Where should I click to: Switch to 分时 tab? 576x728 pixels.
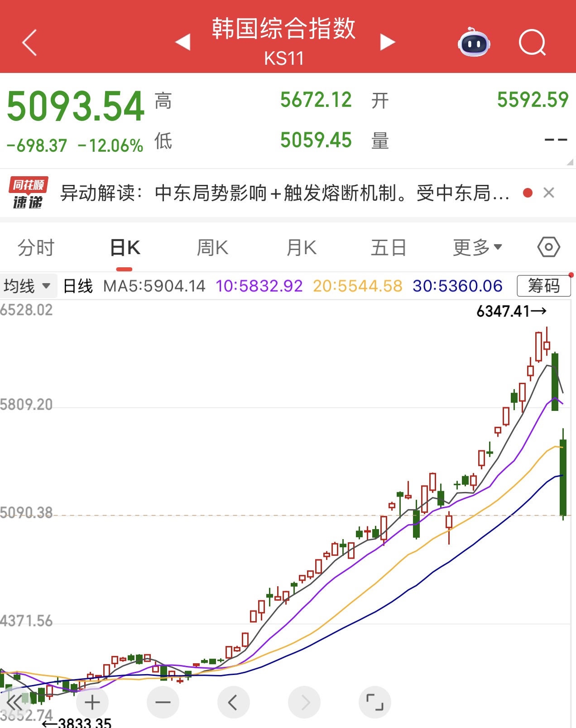pyautogui.click(x=36, y=247)
